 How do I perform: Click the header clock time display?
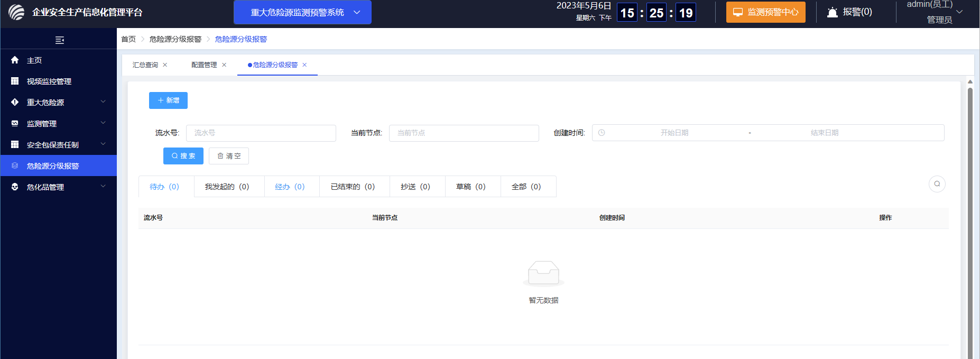click(x=657, y=13)
